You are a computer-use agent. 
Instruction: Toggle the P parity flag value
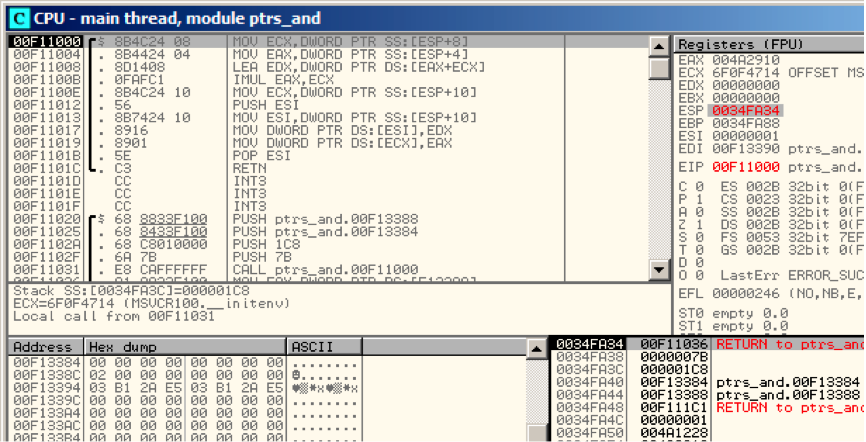click(696, 199)
